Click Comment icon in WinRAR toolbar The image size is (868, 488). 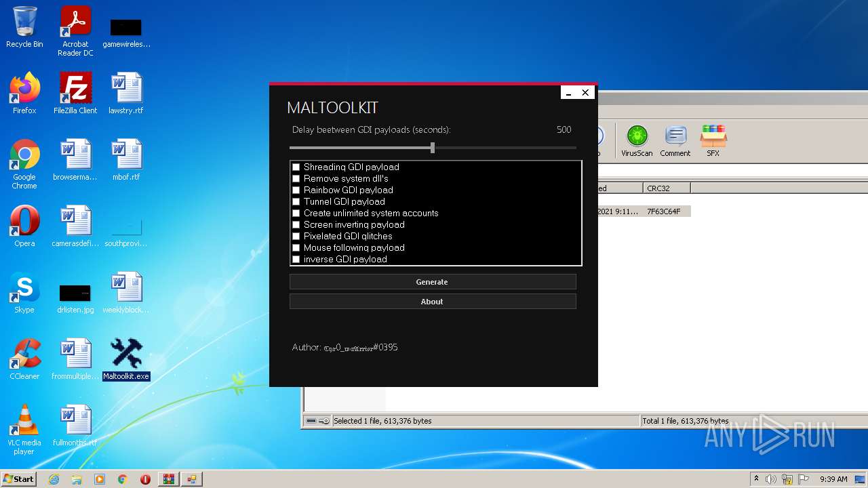675,141
